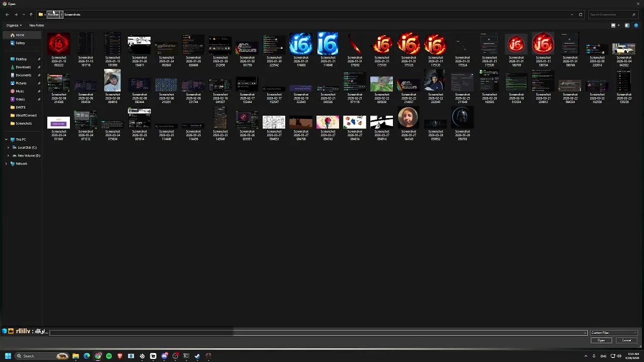Select screenshot 2026-03-24 011841 white page thumbnail
Screen dimensions: 644x362
[59, 123]
